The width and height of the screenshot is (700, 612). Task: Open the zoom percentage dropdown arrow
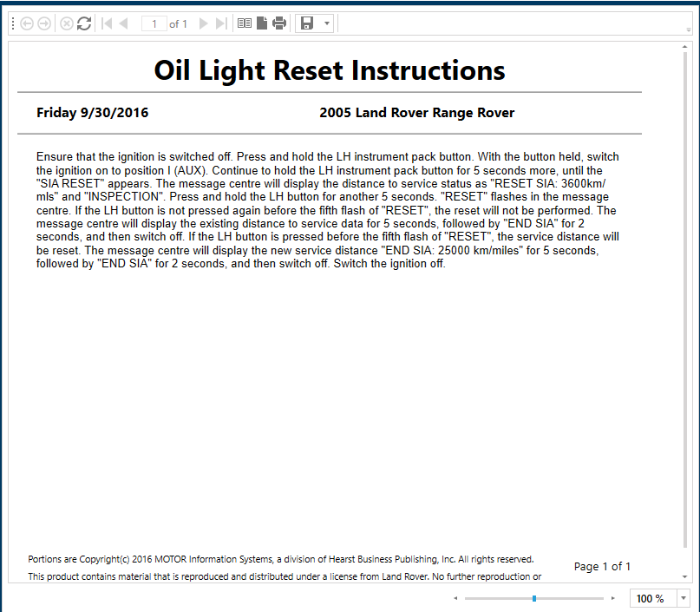point(683,599)
